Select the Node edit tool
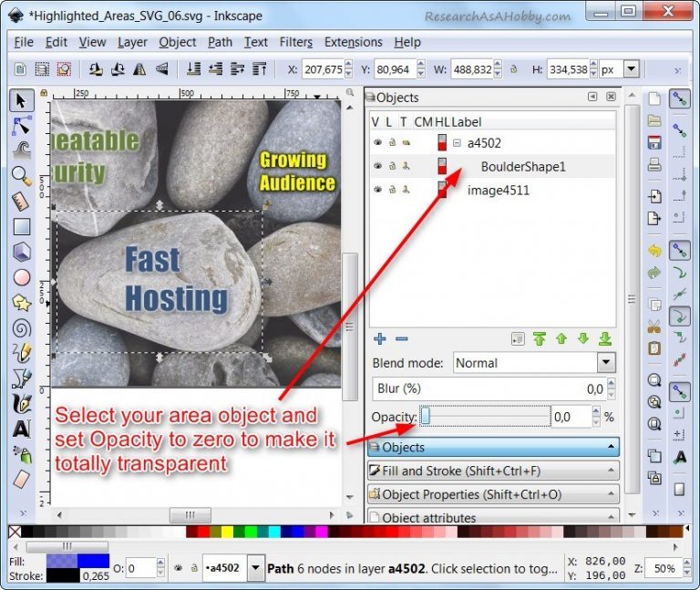 click(22, 126)
